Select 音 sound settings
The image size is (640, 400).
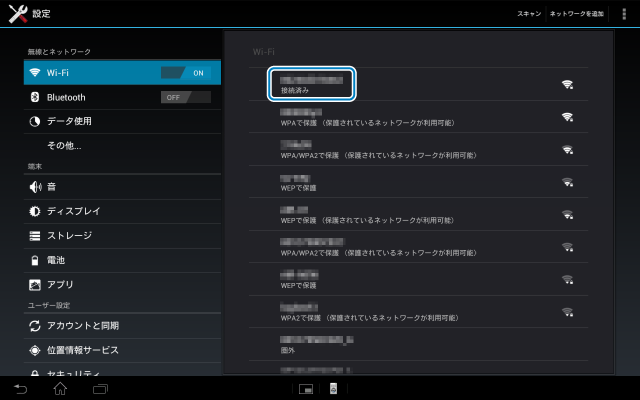[51, 187]
